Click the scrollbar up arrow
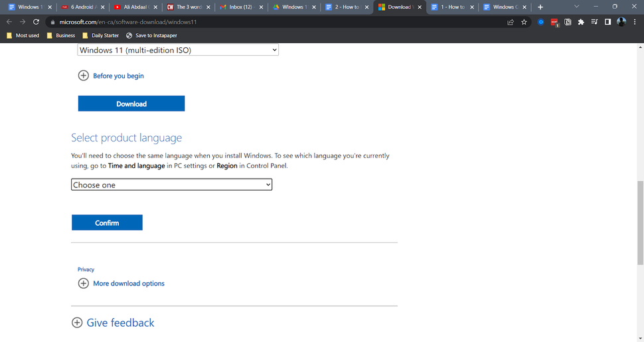644x342 pixels. click(640, 47)
